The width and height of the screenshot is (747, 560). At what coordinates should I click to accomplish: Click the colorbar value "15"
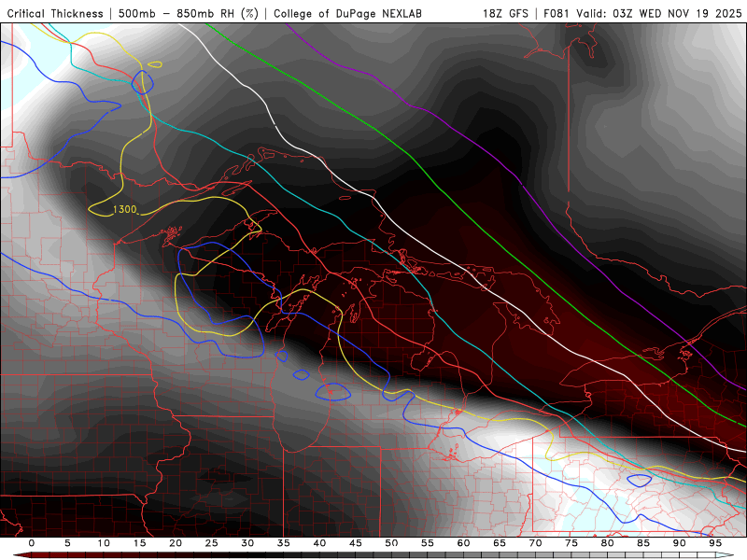(139, 543)
